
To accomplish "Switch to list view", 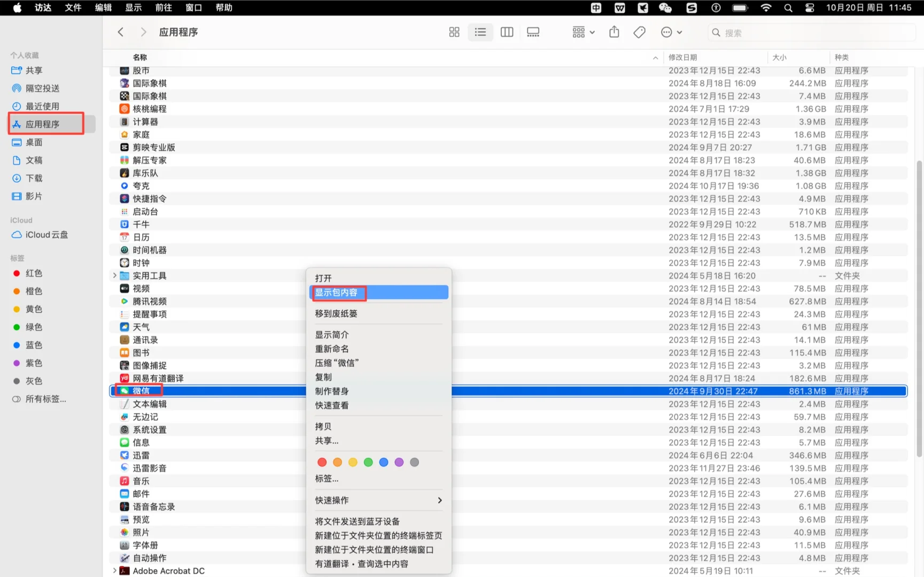I will click(480, 32).
